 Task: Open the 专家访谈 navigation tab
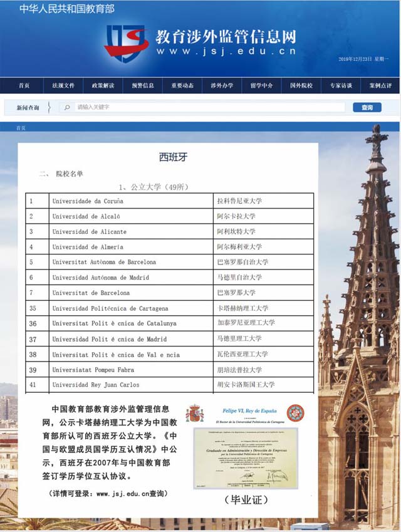341,85
